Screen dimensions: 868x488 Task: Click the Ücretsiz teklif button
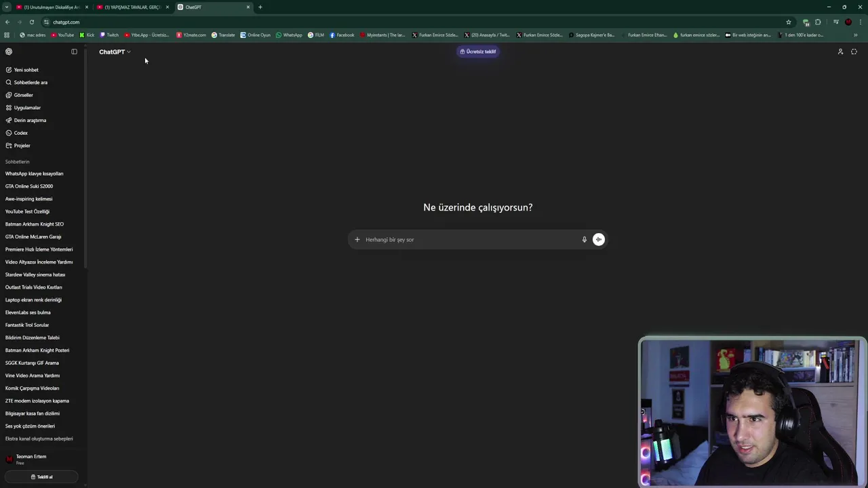tap(478, 52)
